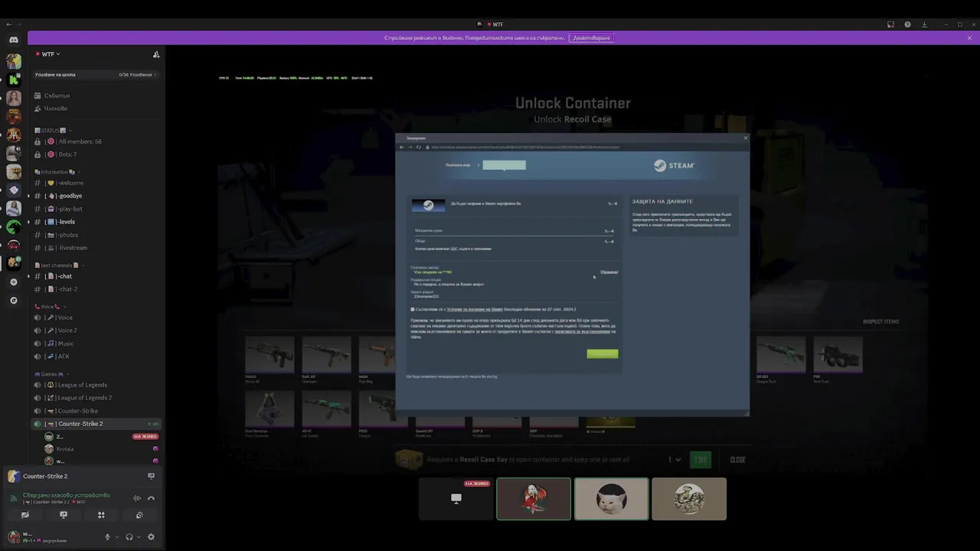Select the live screen share tile

pyautogui.click(x=456, y=499)
